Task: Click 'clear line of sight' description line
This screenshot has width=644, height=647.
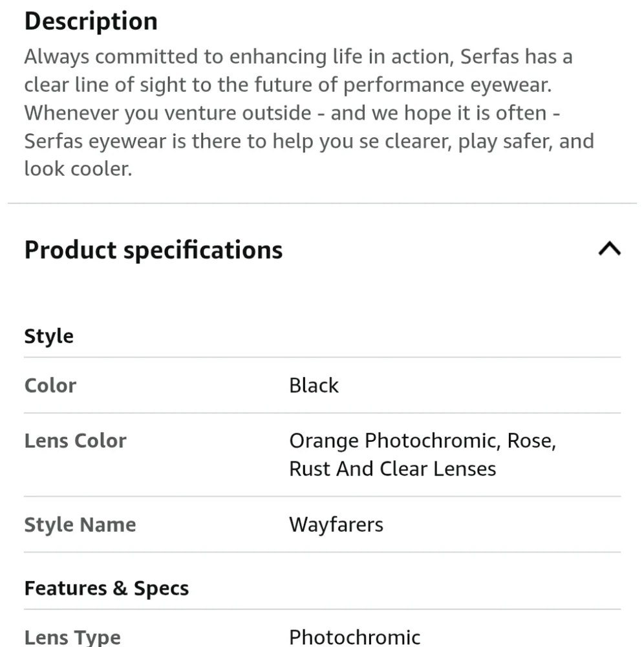Action: coord(288,85)
